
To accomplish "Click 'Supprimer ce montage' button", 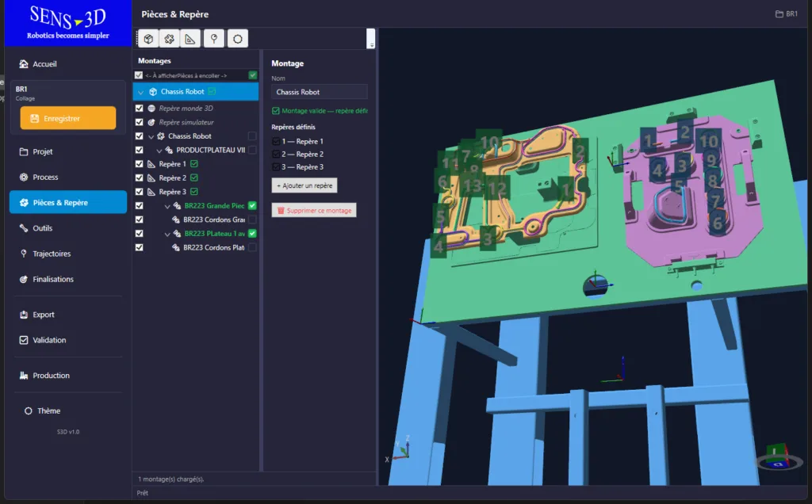I will point(314,210).
